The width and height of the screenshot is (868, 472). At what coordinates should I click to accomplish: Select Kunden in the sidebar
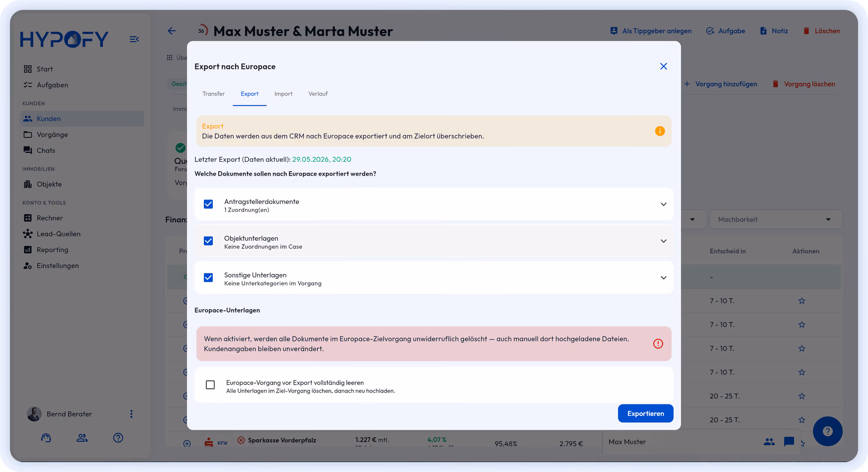(x=82, y=119)
